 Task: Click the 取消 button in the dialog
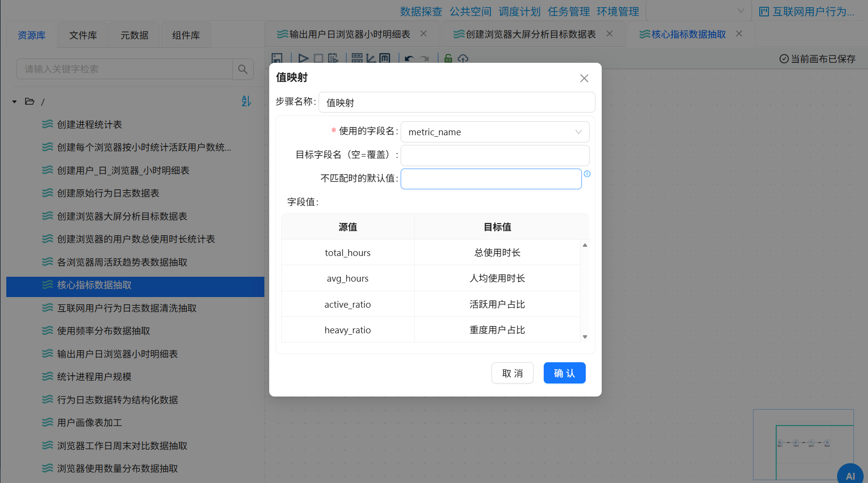point(512,373)
